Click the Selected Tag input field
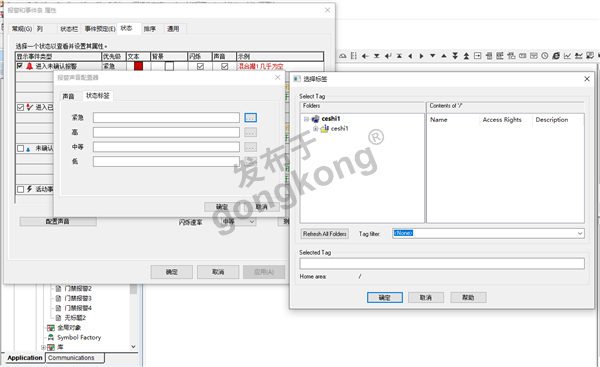The height and width of the screenshot is (367, 600). pyautogui.click(x=442, y=263)
